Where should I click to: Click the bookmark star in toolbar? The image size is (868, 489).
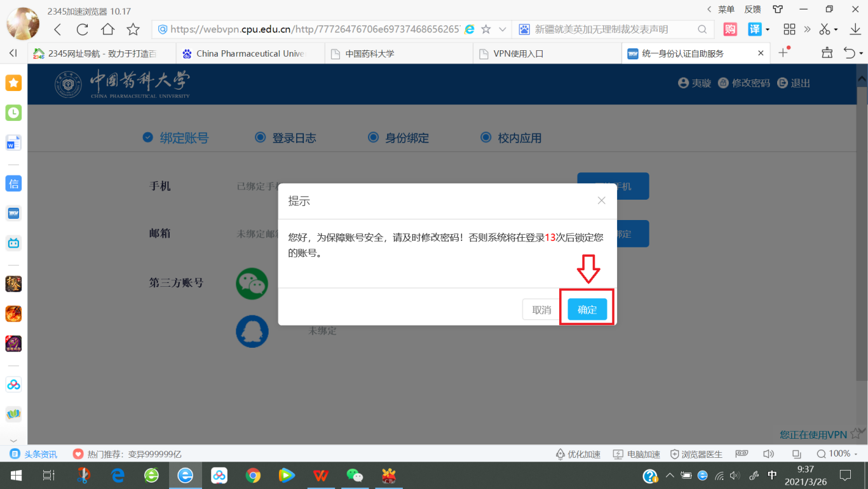pos(133,29)
